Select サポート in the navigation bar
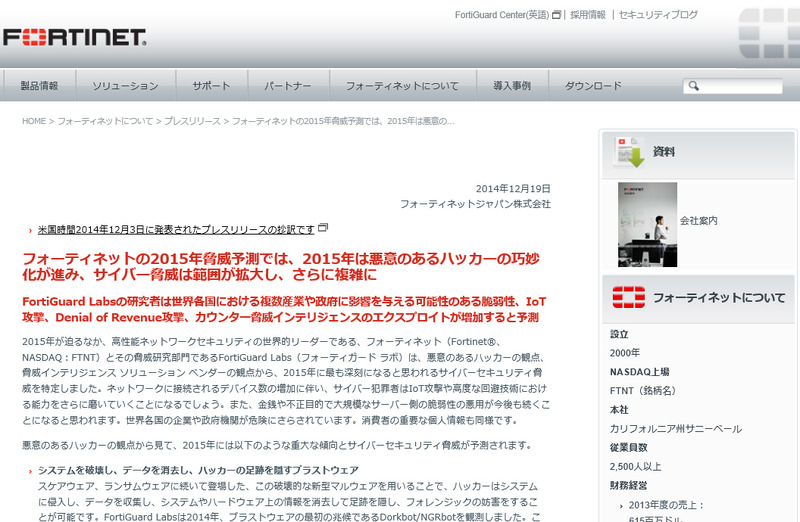 point(211,86)
